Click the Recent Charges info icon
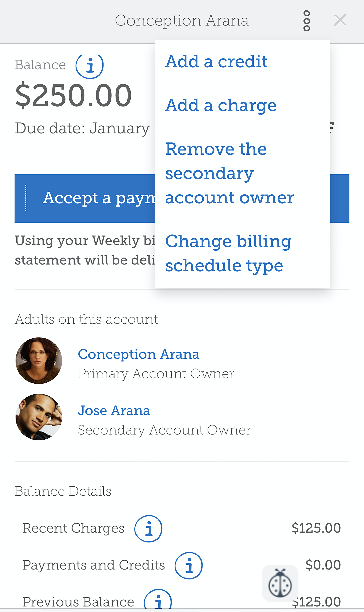The width and height of the screenshot is (364, 612). (148, 529)
